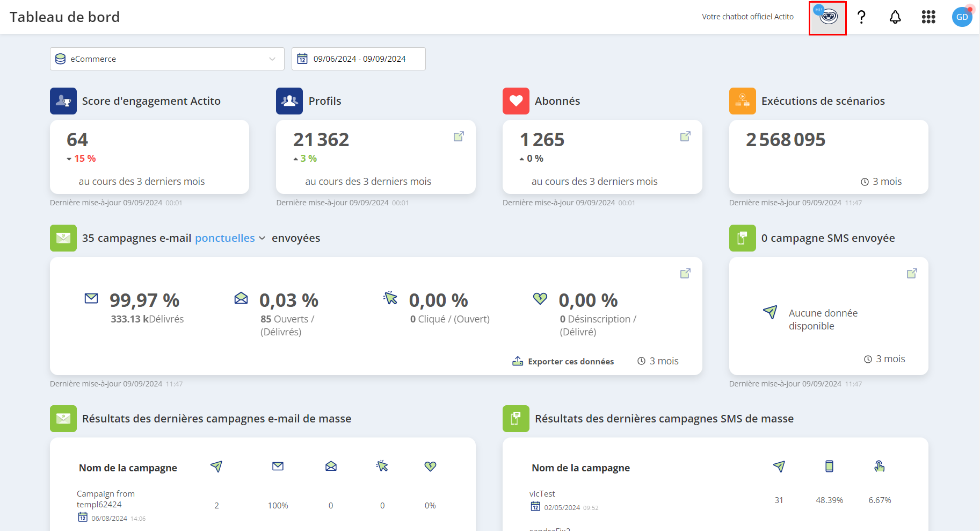Image resolution: width=980 pixels, height=531 pixels.
Task: Click the paper plane icon by Aucune donnée disponible
Action: [x=770, y=312]
